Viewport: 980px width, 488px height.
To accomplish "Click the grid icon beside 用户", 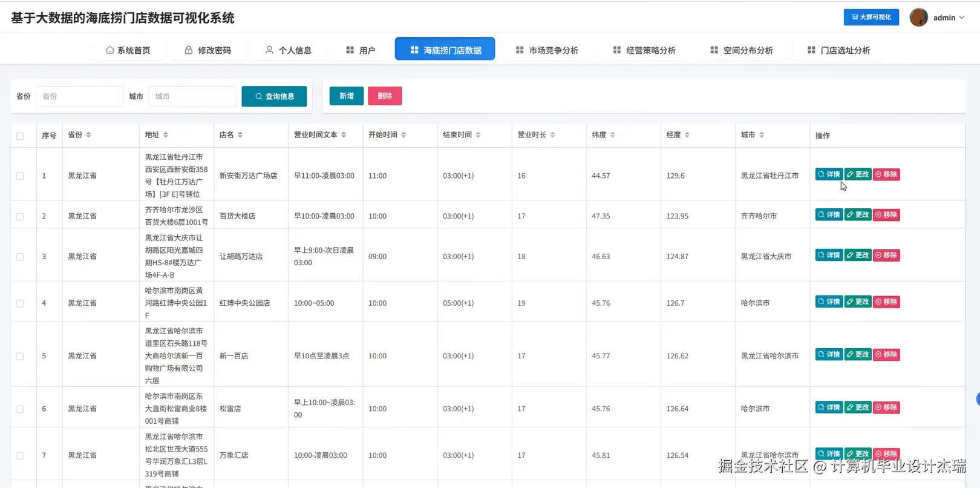I will pyautogui.click(x=350, y=50).
